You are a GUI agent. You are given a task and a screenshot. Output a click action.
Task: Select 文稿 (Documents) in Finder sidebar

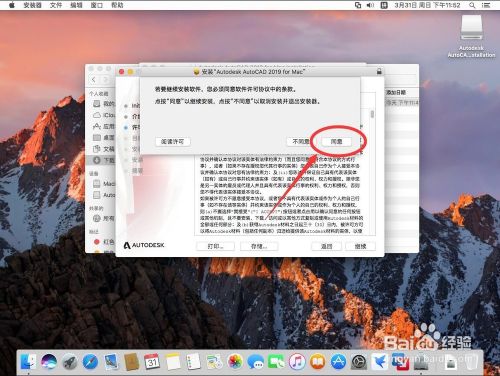click(x=104, y=149)
